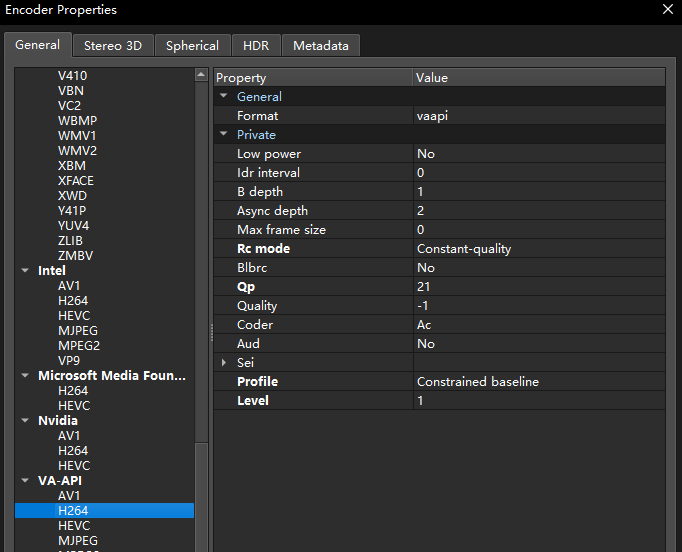Collapse the Intel encoder group
682x552 pixels.
pyautogui.click(x=25, y=271)
